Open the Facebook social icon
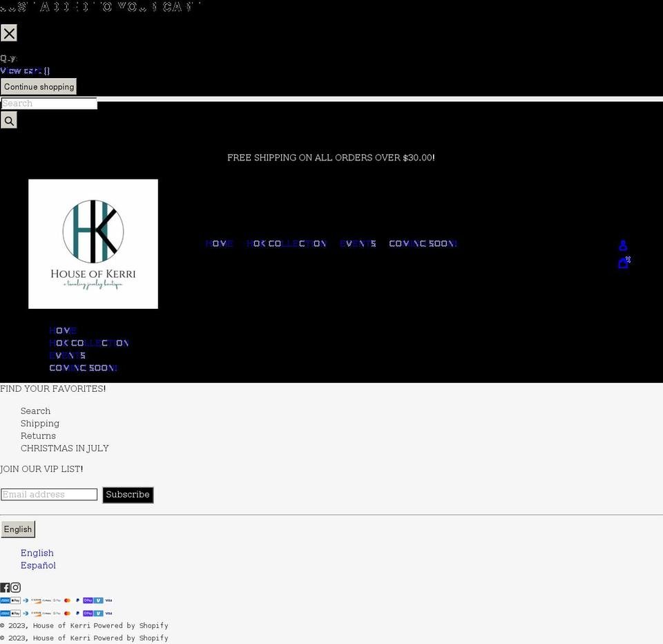The width and height of the screenshot is (663, 644). click(x=5, y=587)
